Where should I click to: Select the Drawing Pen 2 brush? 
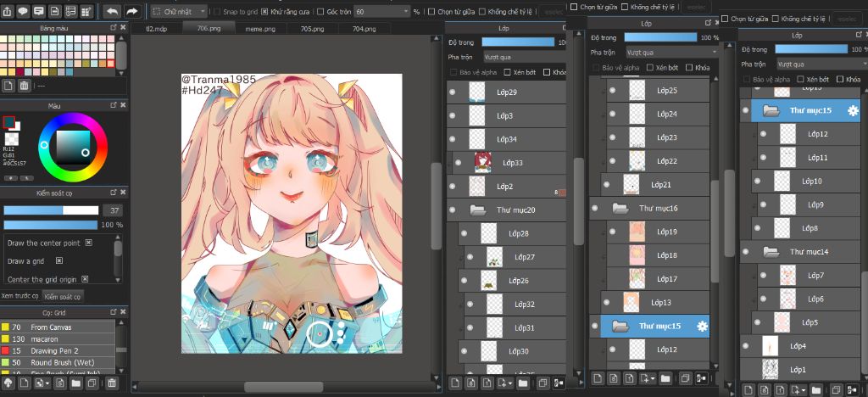click(58, 350)
